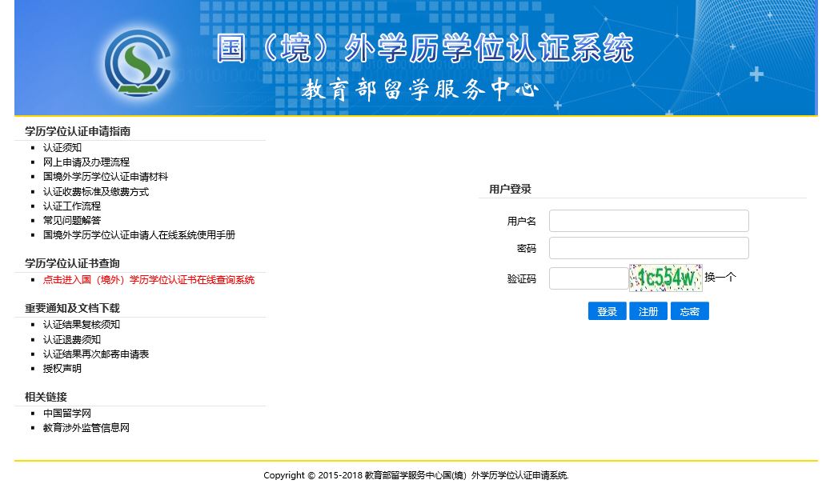Visit 教育涉外监管信息网 link
Image resolution: width=826 pixels, height=504 pixels.
coord(86,428)
